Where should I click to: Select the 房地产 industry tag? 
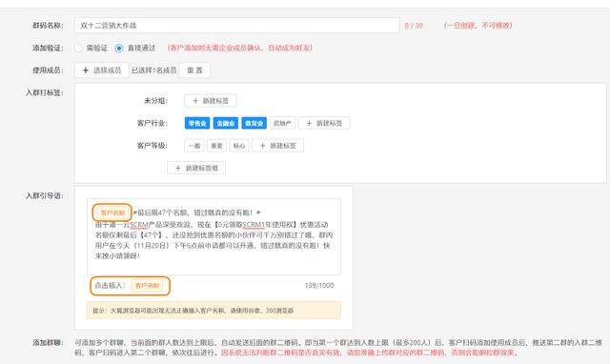[x=282, y=123]
